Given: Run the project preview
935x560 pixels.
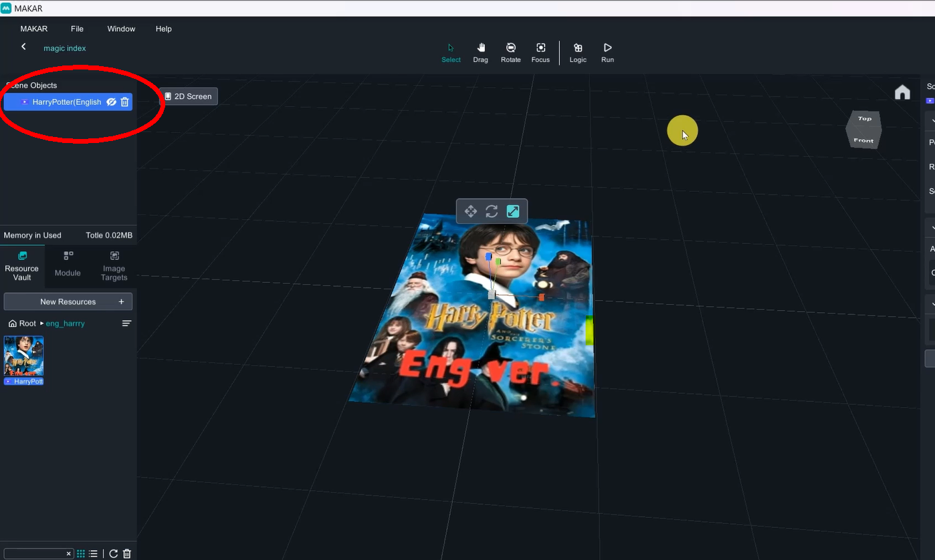Looking at the screenshot, I should pyautogui.click(x=607, y=52).
